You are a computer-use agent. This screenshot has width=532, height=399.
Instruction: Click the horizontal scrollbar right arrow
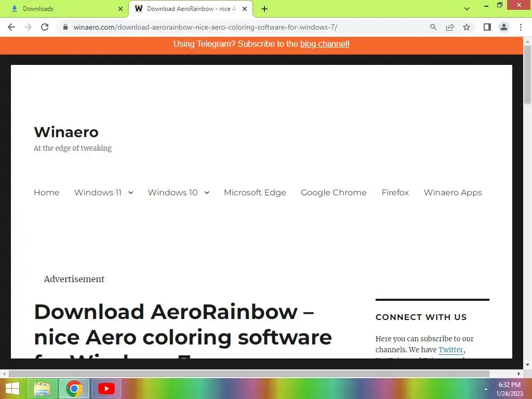coord(519,374)
